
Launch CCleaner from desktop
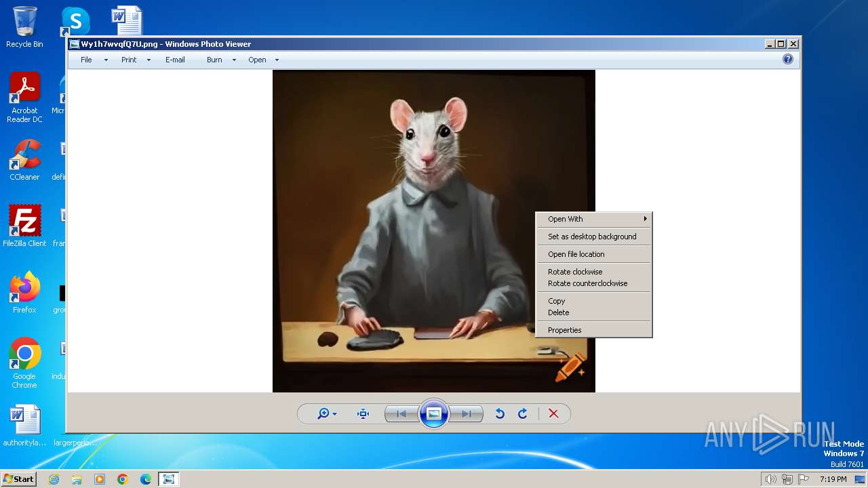pyautogui.click(x=24, y=160)
